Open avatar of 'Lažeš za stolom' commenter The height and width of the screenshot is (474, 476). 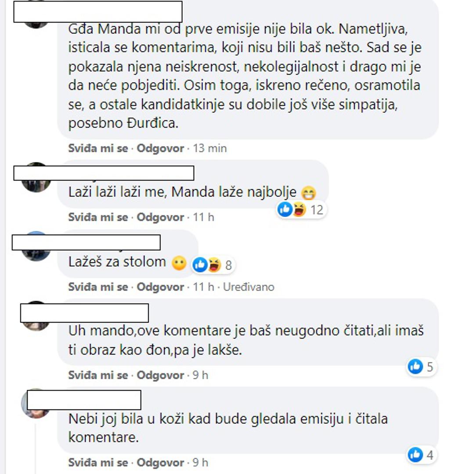coord(36,246)
